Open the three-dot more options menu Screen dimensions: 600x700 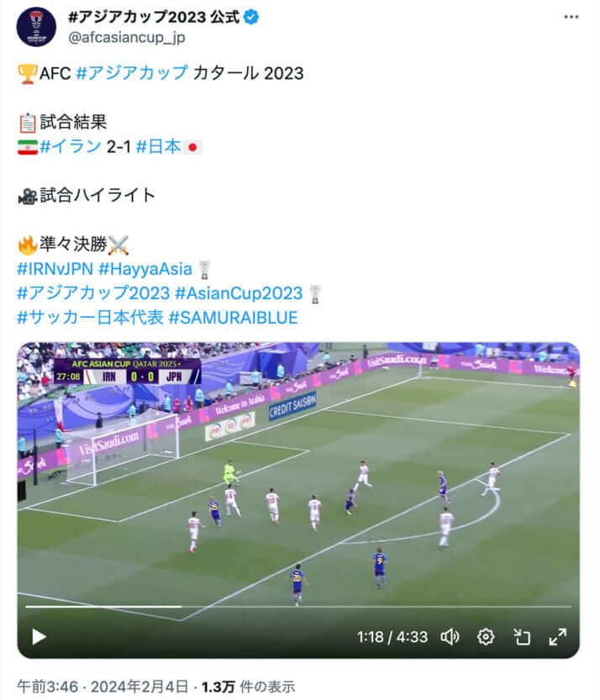pos(571,17)
